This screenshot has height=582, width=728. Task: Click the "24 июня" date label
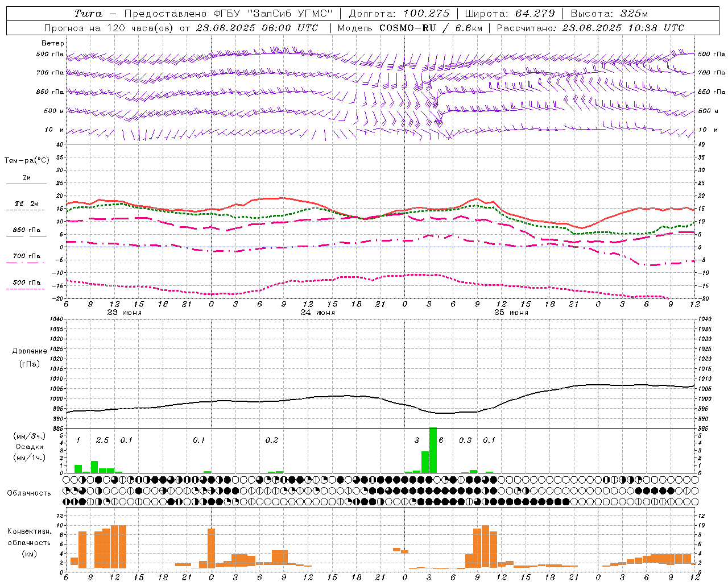(x=318, y=313)
